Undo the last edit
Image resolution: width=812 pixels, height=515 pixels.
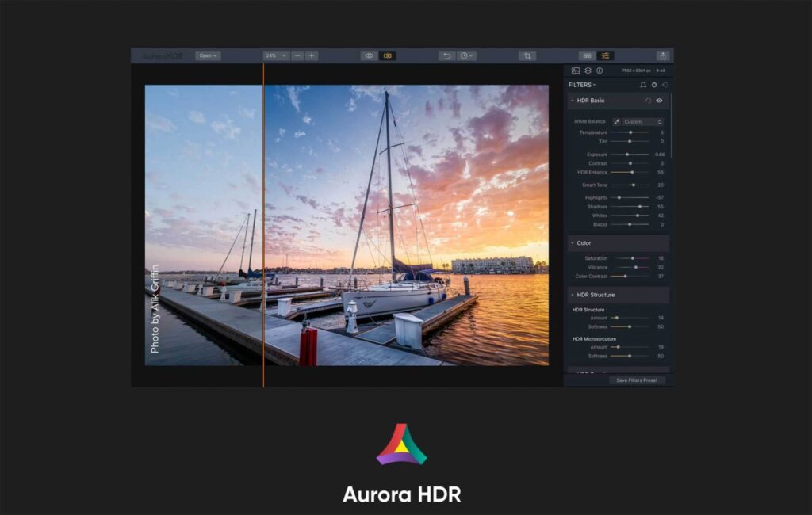(447, 55)
